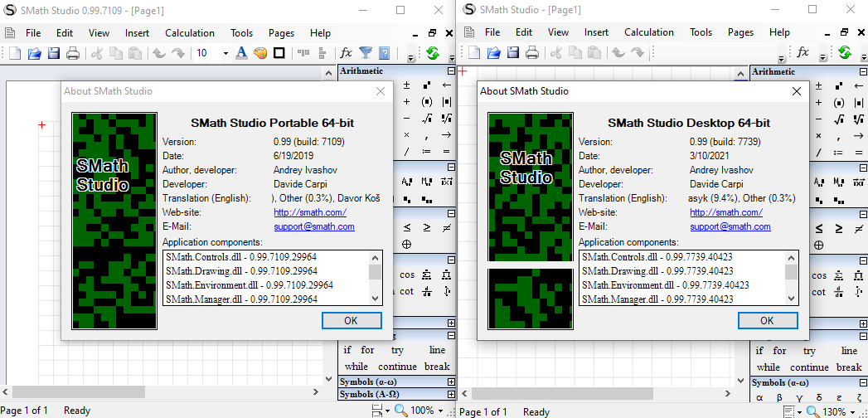Collapse the Arithmetic panel in right window
Screen dimensions: 868x418
(862, 72)
